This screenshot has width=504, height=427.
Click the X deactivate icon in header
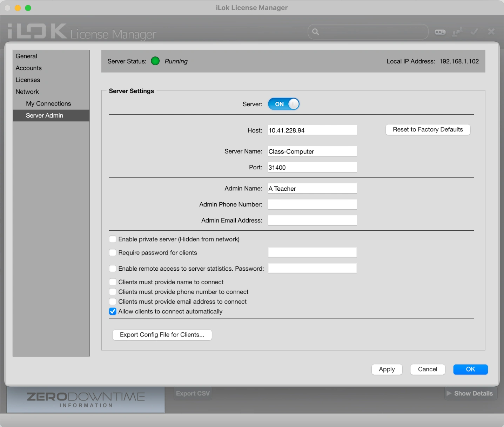pos(491,32)
